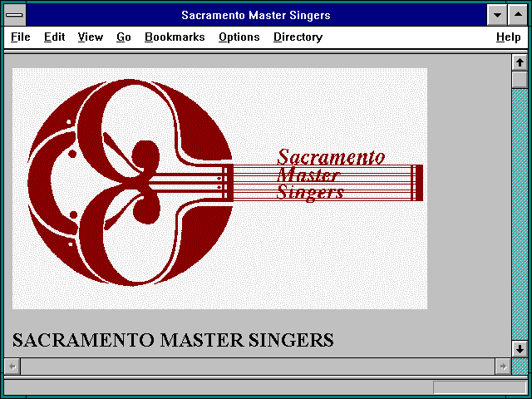Image resolution: width=532 pixels, height=399 pixels.
Task: Click the vertical scrollbar track below thumb
Action: click(520, 214)
